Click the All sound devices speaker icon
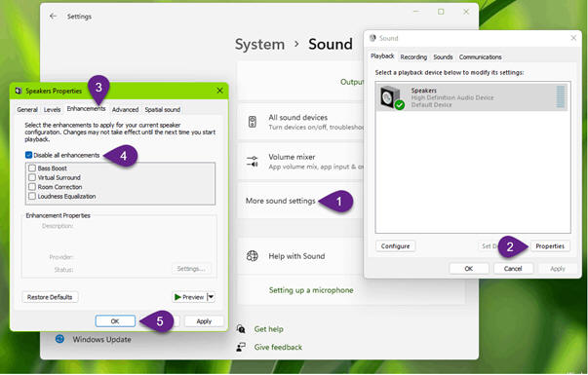 252,122
